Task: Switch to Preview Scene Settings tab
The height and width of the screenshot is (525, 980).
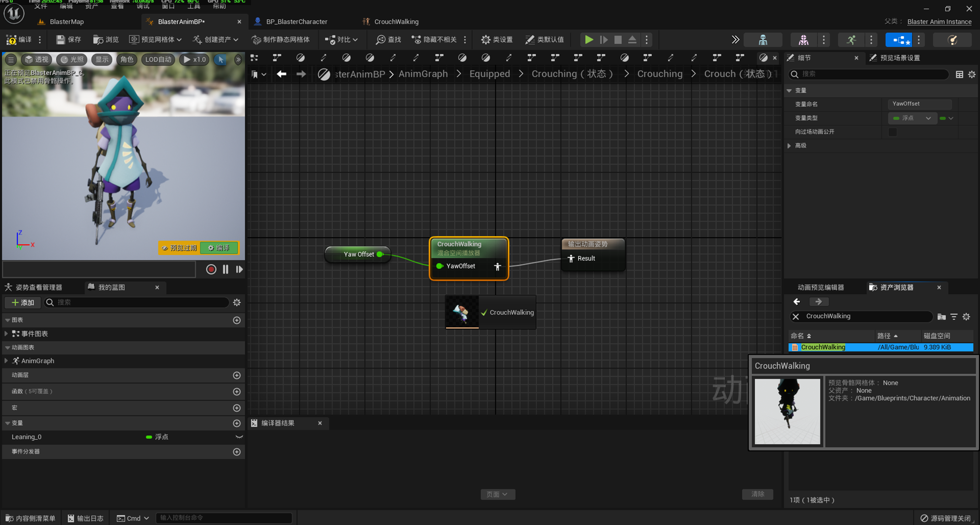Action: [900, 58]
